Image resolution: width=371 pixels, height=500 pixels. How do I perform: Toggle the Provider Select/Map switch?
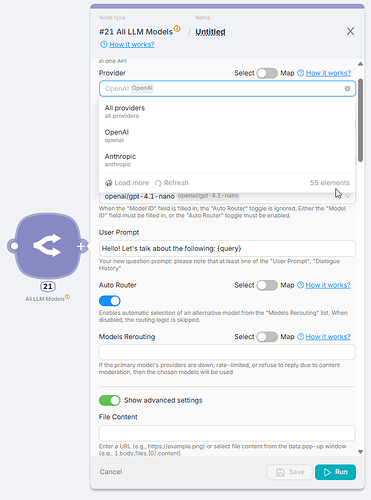(x=267, y=73)
